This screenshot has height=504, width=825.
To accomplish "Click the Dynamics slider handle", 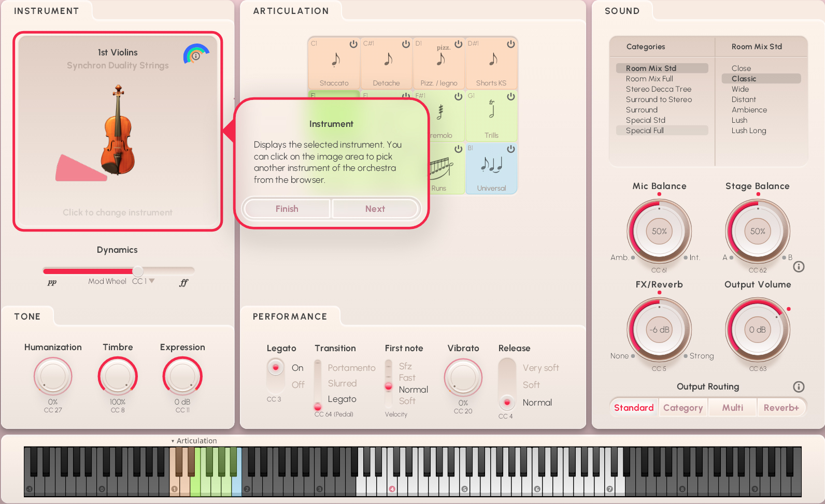I will point(138,271).
